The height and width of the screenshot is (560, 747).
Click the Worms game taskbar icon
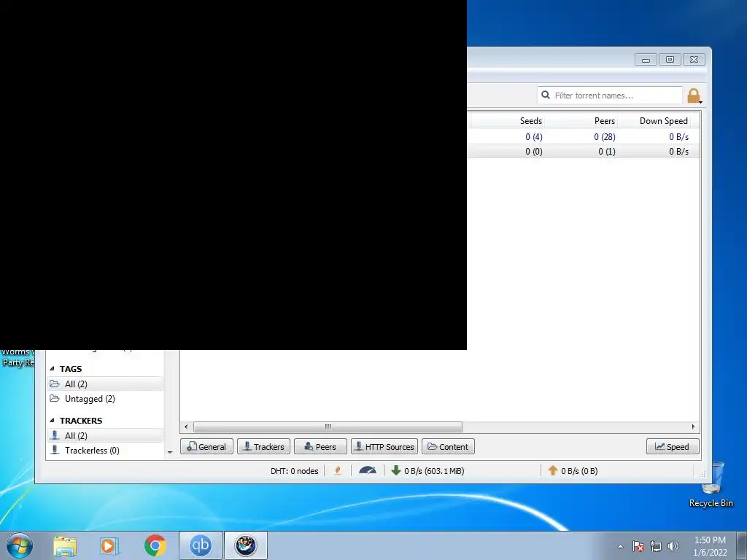tap(246, 545)
